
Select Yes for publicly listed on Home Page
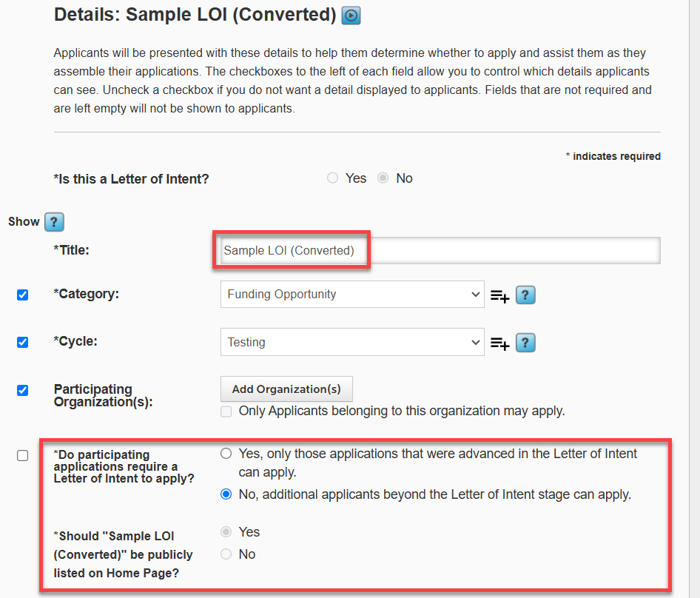click(227, 531)
